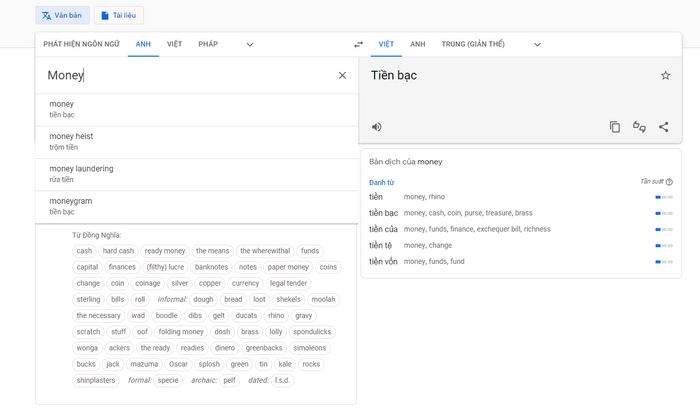The height and width of the screenshot is (408, 700).
Task: Select translation 'tiền vốn' in noun list
Action: [x=383, y=261]
